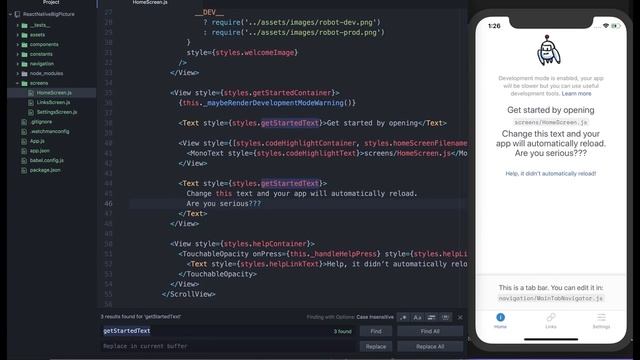
Task: Tap the Learn more link in simulator
Action: [576, 94]
